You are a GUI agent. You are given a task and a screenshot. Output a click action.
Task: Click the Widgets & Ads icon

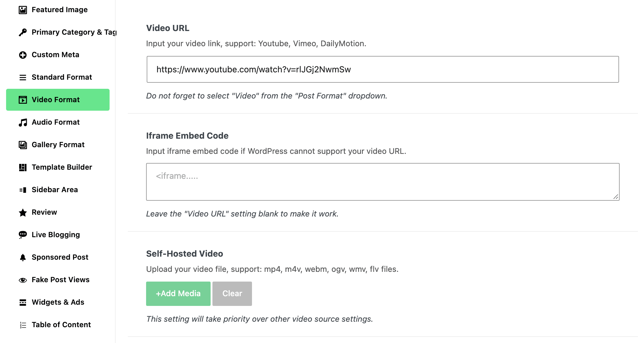point(23,303)
